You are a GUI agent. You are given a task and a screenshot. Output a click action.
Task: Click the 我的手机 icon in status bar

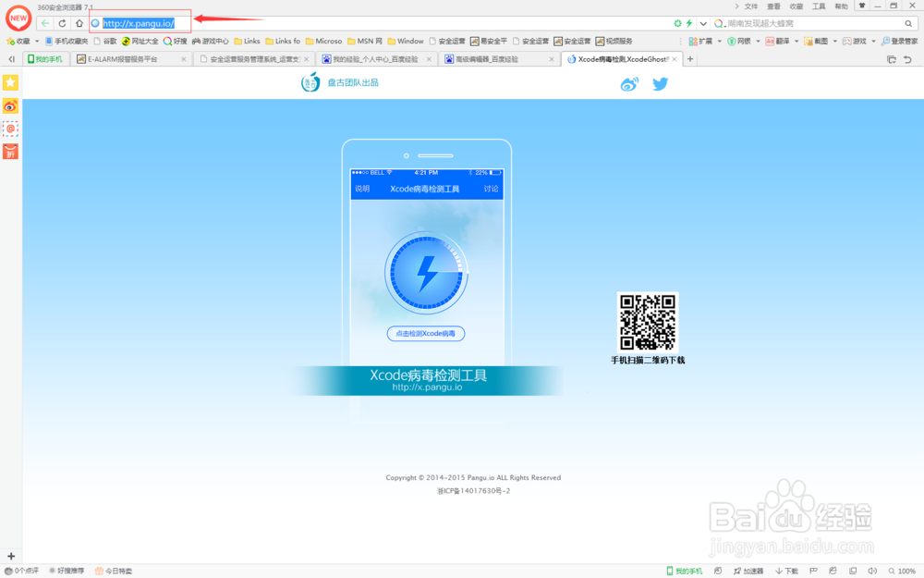tap(684, 571)
